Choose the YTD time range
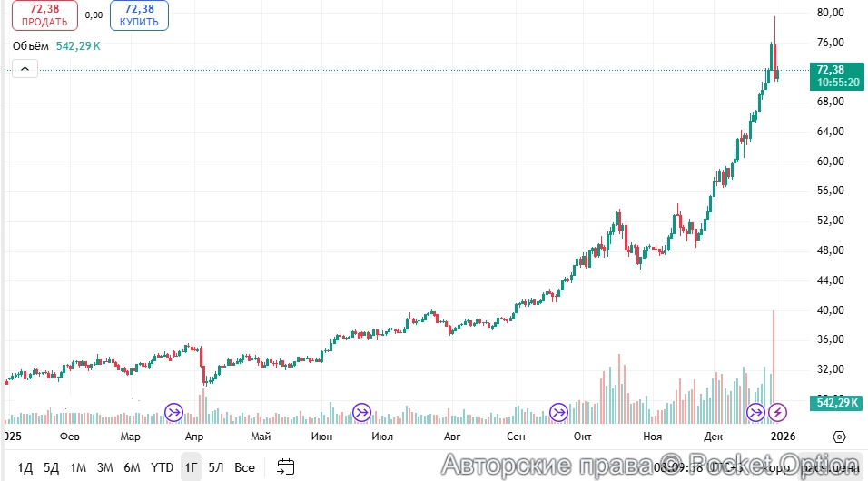The height and width of the screenshot is (481, 868). point(162,467)
